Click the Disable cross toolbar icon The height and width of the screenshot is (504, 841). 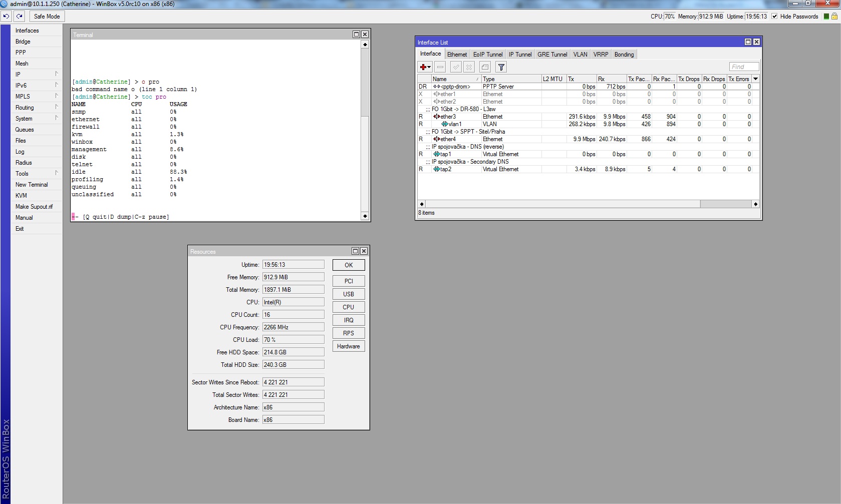click(469, 67)
